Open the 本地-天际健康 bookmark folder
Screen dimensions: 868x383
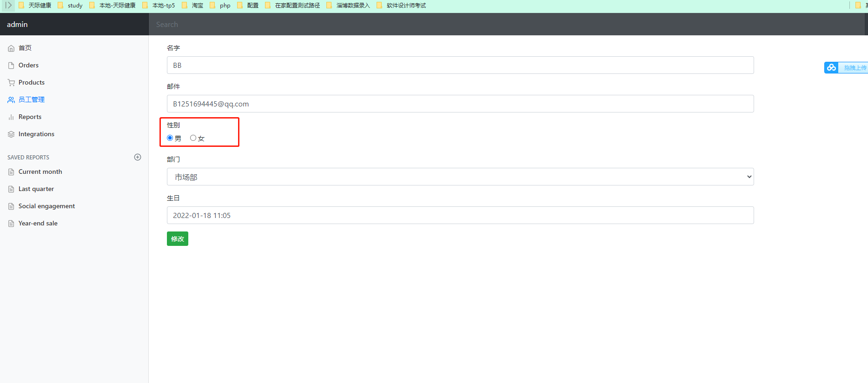[x=112, y=6]
